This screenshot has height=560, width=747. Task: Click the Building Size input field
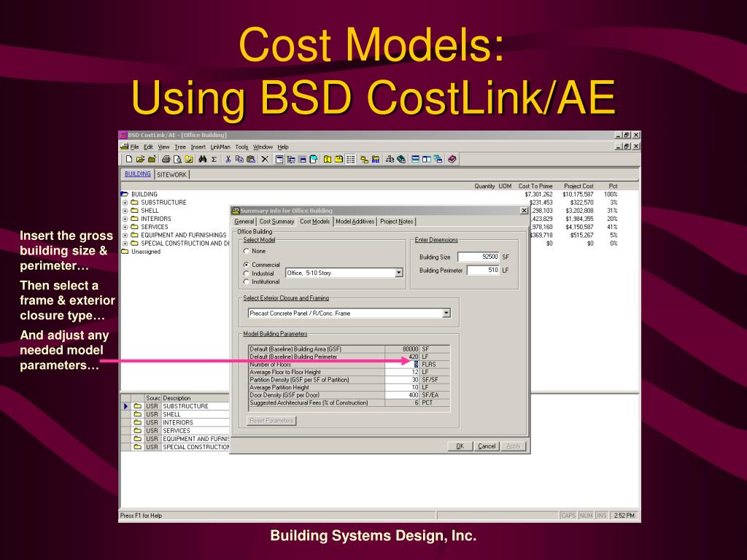pyautogui.click(x=479, y=257)
